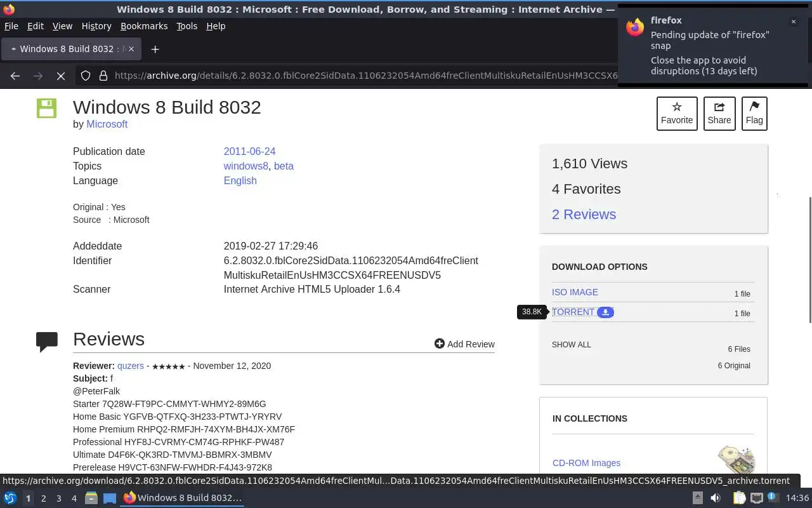Click the Firefox taskbar window button
This screenshot has height=508, width=812.
click(183, 498)
